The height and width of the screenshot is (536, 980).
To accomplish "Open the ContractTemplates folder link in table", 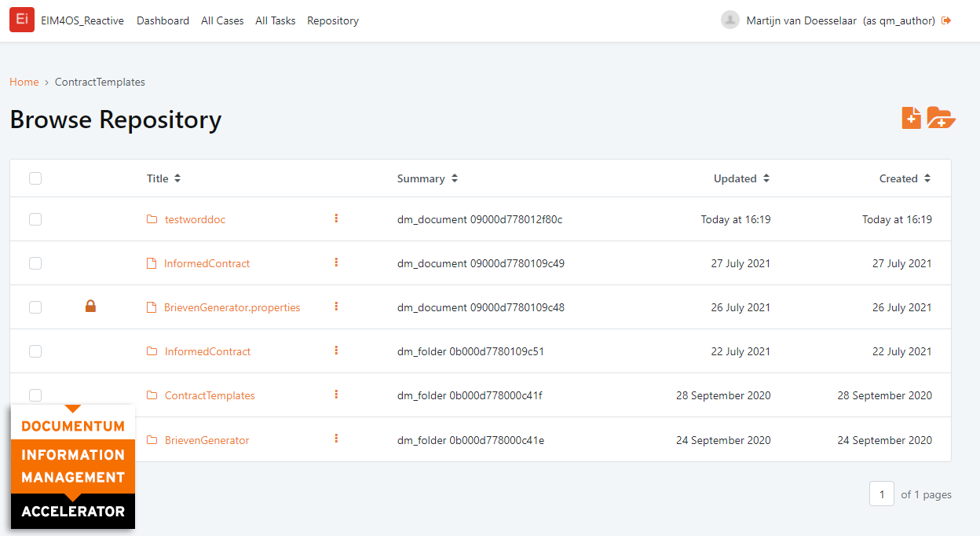I will (x=210, y=395).
